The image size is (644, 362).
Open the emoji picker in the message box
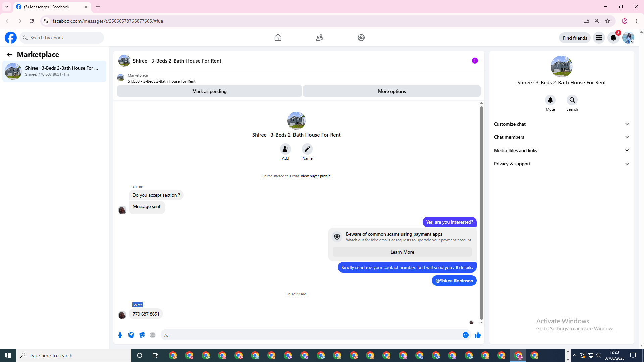pos(465,335)
